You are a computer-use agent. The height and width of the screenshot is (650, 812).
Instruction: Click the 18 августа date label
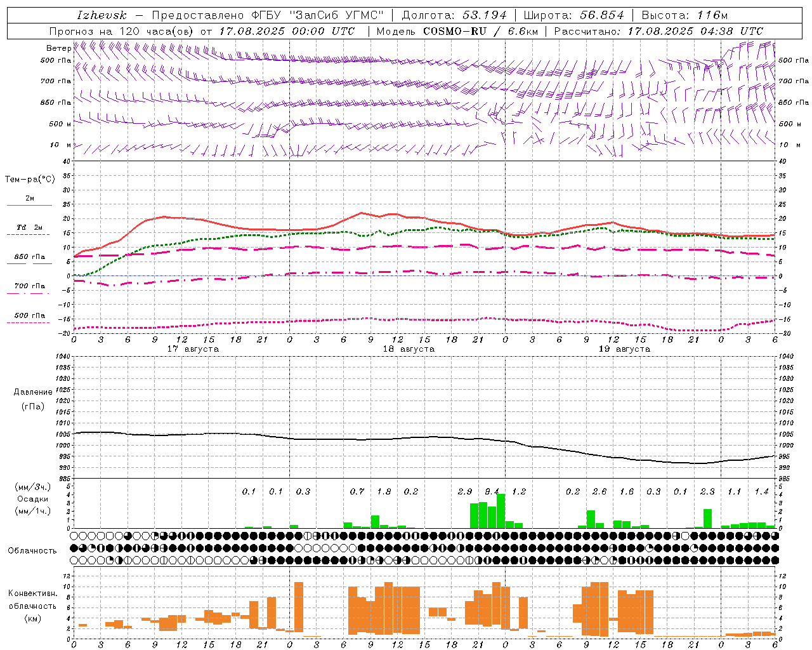(x=409, y=349)
